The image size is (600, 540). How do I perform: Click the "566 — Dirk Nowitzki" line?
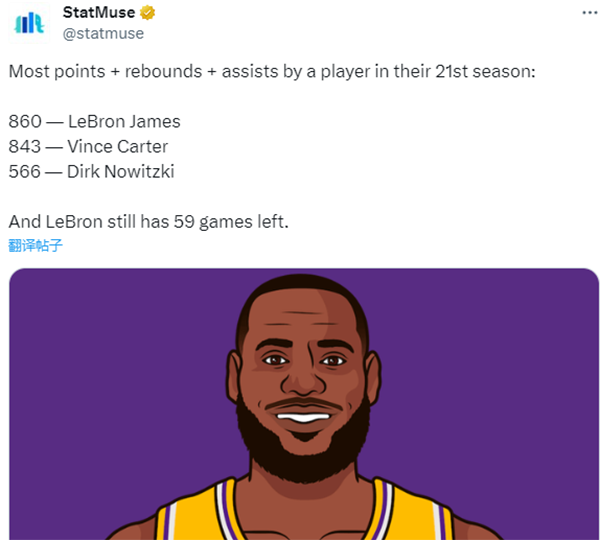click(91, 172)
